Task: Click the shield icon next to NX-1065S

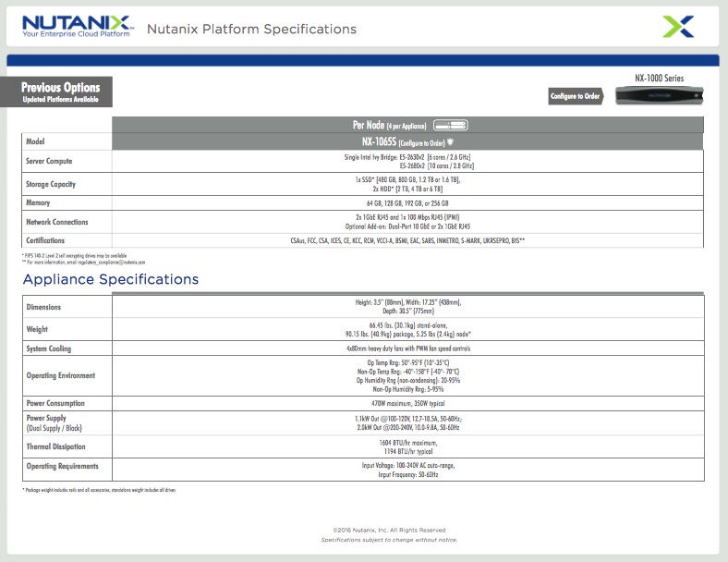Action: pos(451,142)
